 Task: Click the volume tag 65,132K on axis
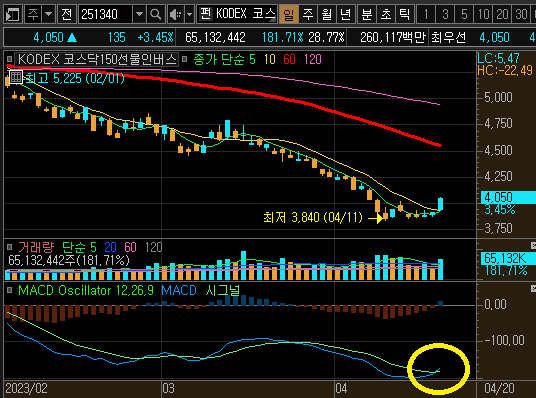click(508, 258)
